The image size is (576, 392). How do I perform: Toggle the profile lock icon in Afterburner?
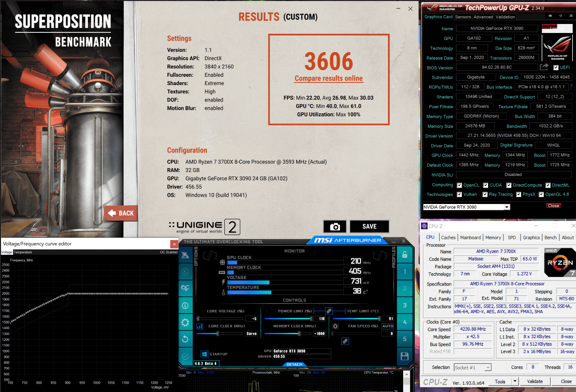tap(405, 255)
